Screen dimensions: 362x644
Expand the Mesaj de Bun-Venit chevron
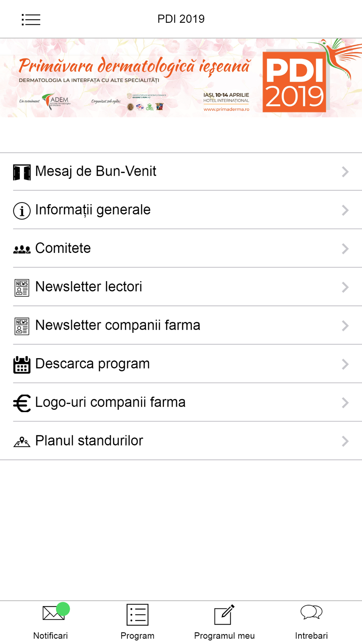(x=345, y=172)
